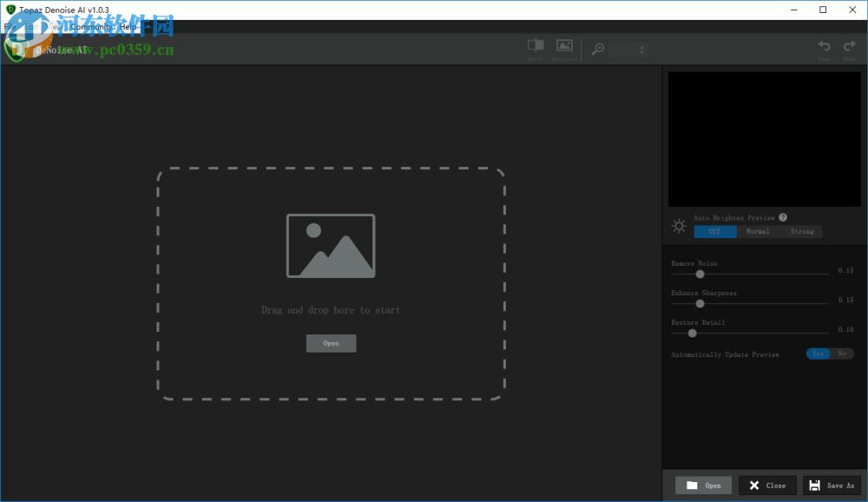The height and width of the screenshot is (502, 868).
Task: Close the Topaz Denoise AI window
Action: coord(852,10)
